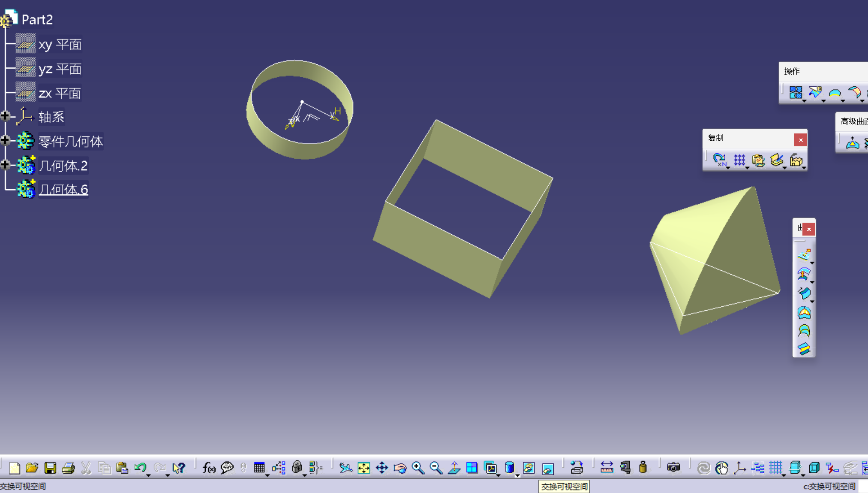This screenshot has width=868, height=493.
Task: Click the Fit All In view icon
Action: pyautogui.click(x=363, y=468)
